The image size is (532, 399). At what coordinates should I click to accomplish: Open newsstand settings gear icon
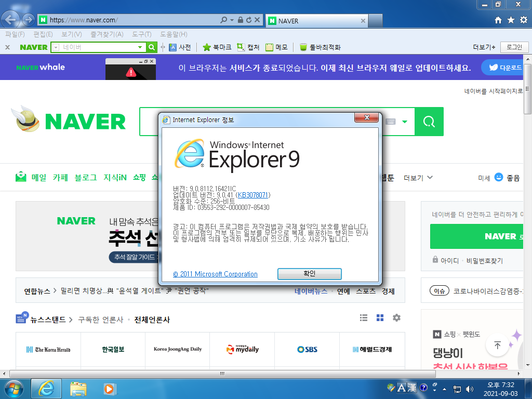point(396,318)
